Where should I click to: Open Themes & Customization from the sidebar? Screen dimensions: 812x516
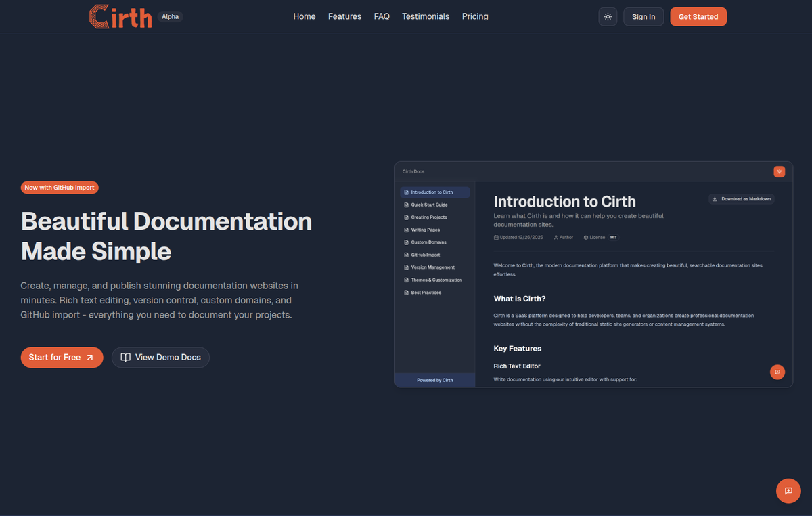tap(436, 280)
